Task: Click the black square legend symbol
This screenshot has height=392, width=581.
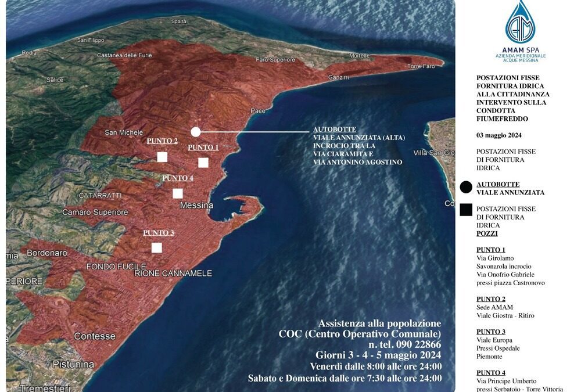Action: 465,211
